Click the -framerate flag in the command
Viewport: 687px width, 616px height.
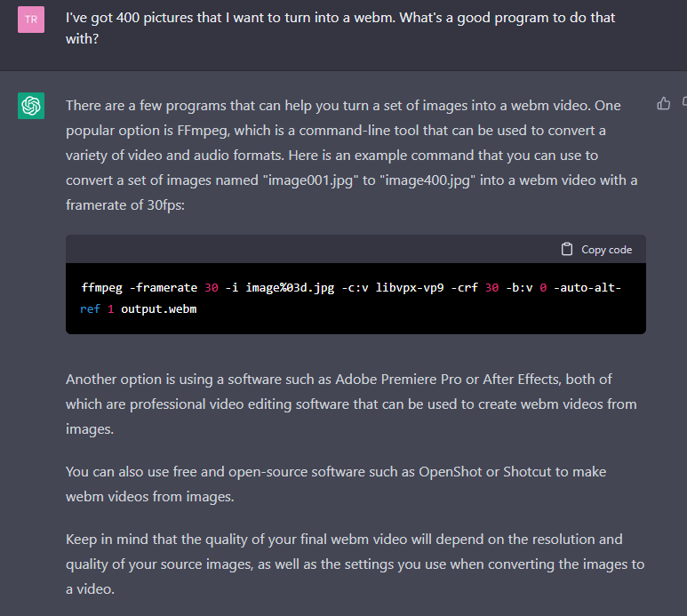tap(164, 287)
